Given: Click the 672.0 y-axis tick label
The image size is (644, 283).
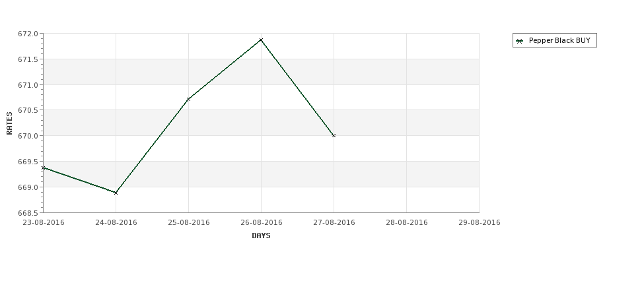Looking at the screenshot, I should pos(28,34).
